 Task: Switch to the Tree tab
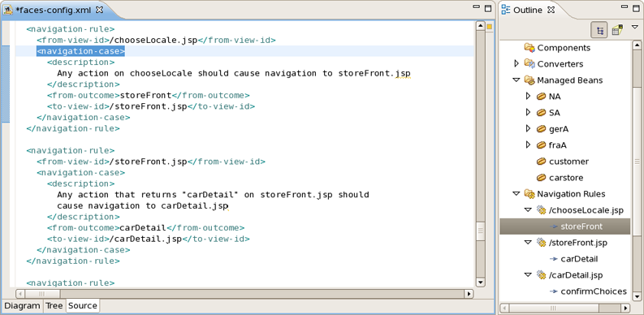pyautogui.click(x=54, y=305)
